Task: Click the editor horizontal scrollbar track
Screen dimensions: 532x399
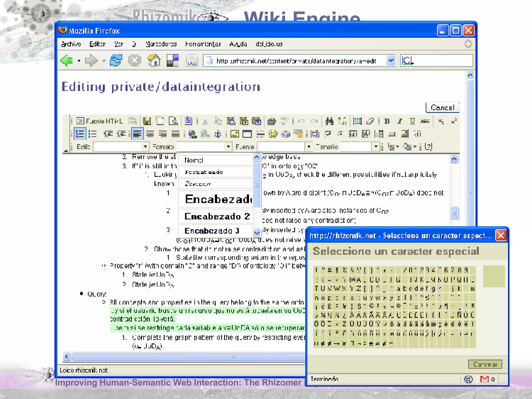Action: (188, 357)
